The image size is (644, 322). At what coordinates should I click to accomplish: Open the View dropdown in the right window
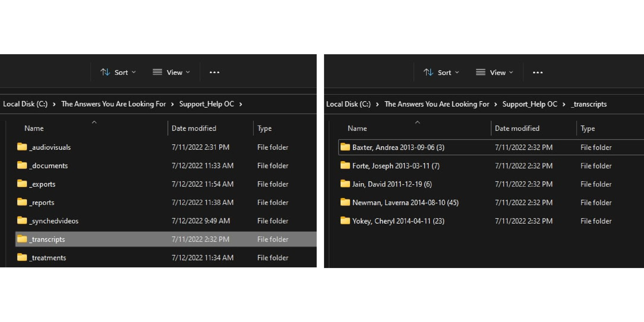pos(494,73)
